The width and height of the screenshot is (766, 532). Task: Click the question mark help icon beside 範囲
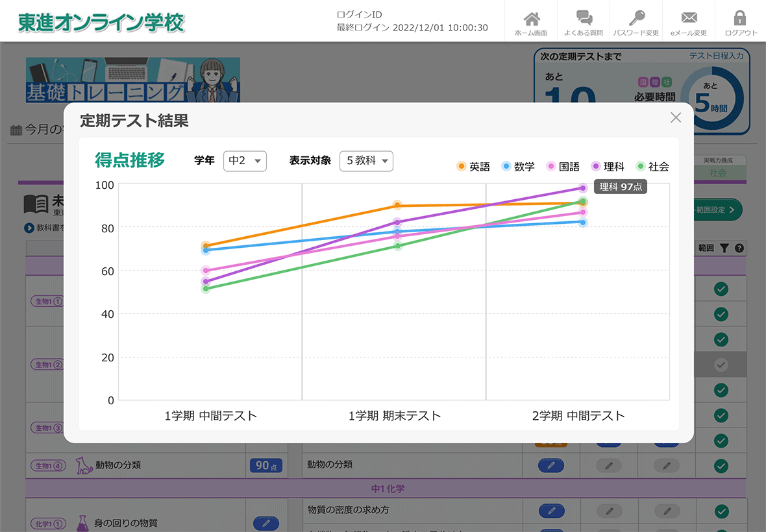[739, 248]
